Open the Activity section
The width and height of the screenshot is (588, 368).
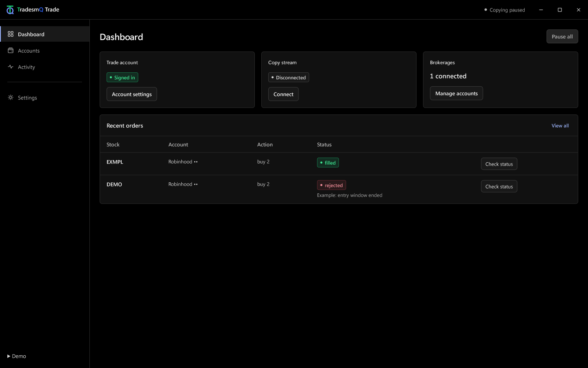(x=45, y=67)
